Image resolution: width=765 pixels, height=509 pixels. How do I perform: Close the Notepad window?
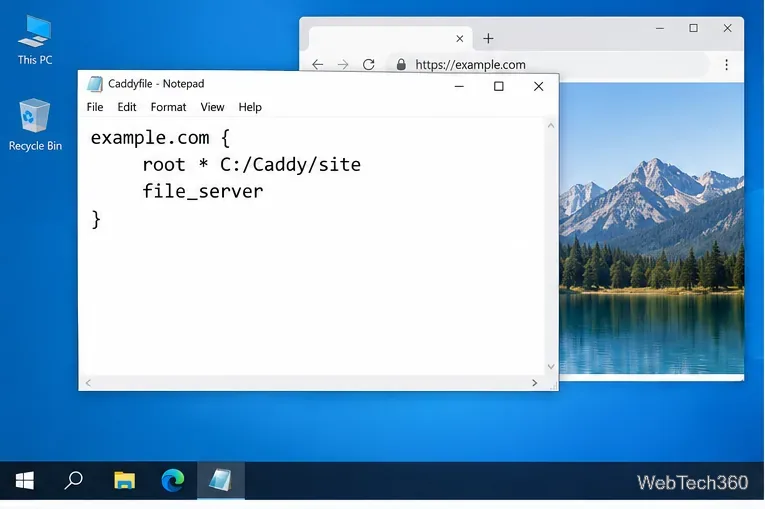(538, 86)
